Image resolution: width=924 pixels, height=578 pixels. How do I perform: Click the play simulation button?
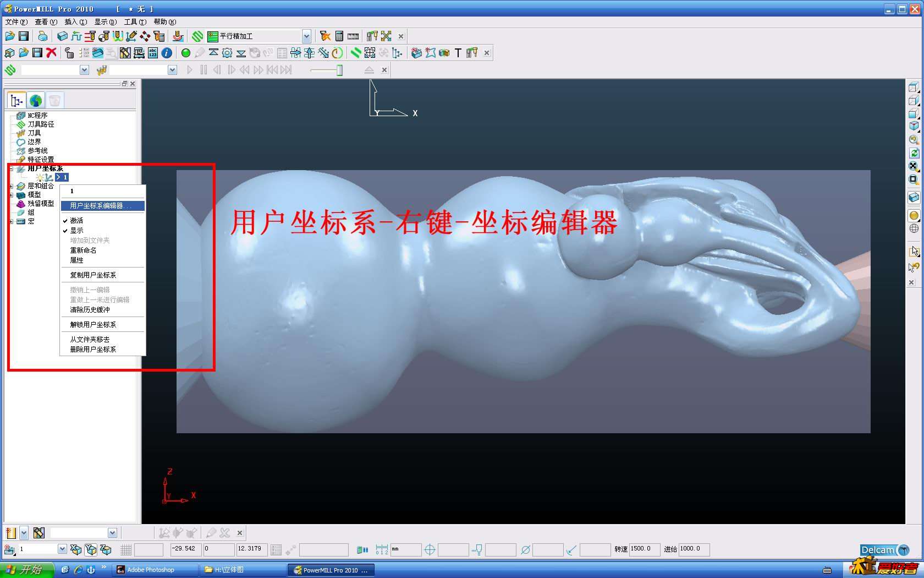point(190,70)
